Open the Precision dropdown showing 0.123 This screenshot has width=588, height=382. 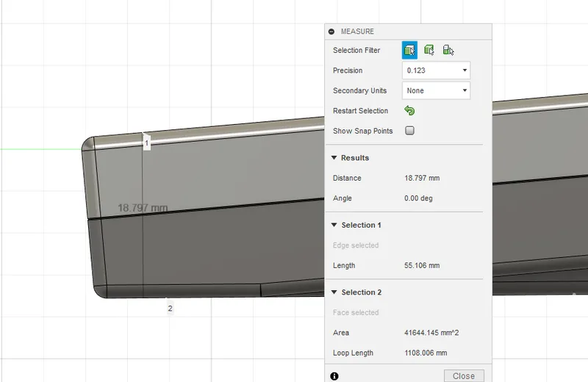click(436, 71)
